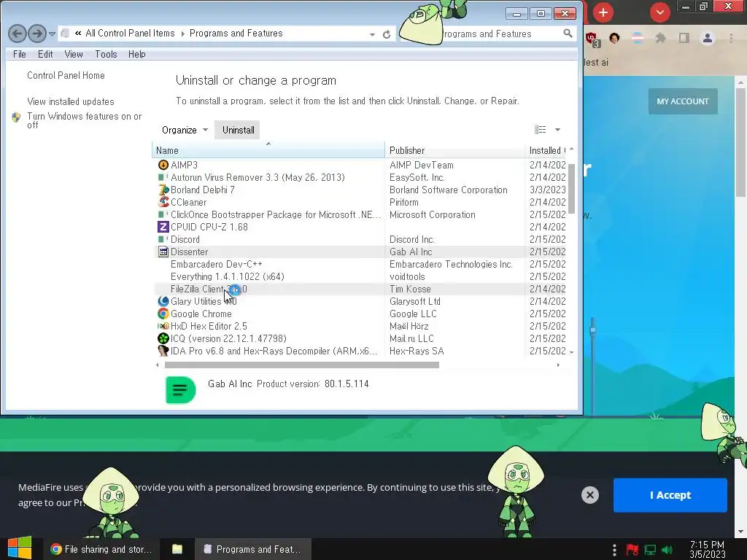Open the Windows Start button

tap(20, 548)
